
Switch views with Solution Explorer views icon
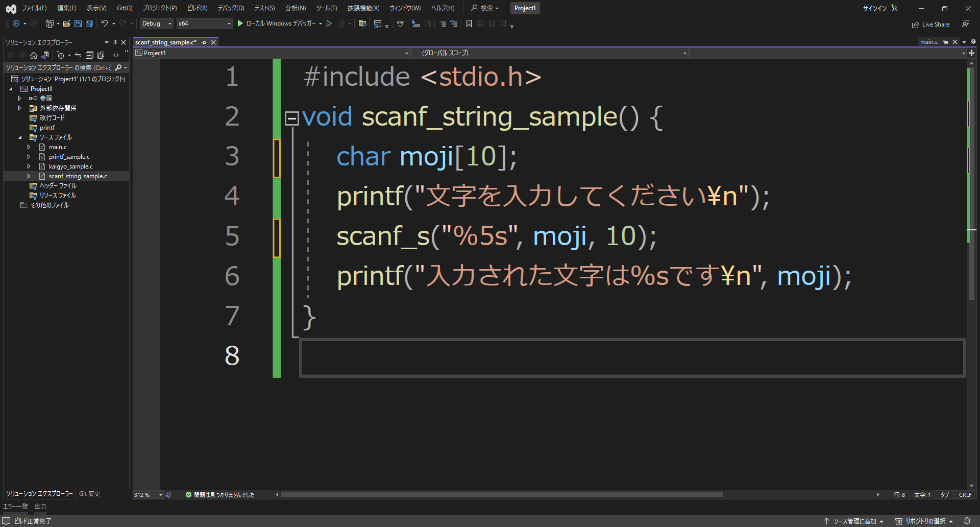45,55
